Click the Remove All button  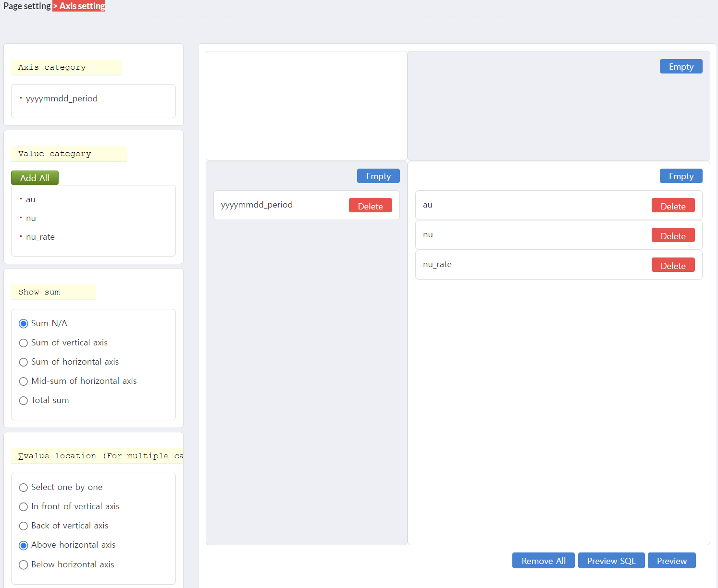pos(544,561)
